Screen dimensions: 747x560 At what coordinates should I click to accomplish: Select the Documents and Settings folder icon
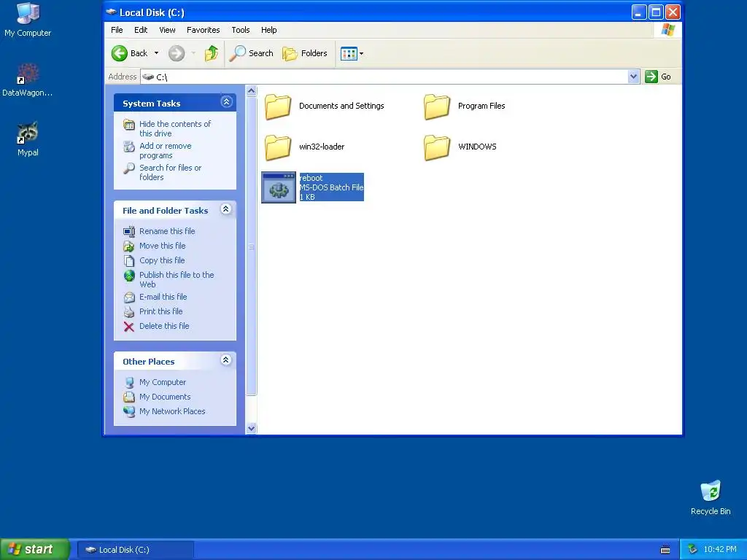coord(278,106)
